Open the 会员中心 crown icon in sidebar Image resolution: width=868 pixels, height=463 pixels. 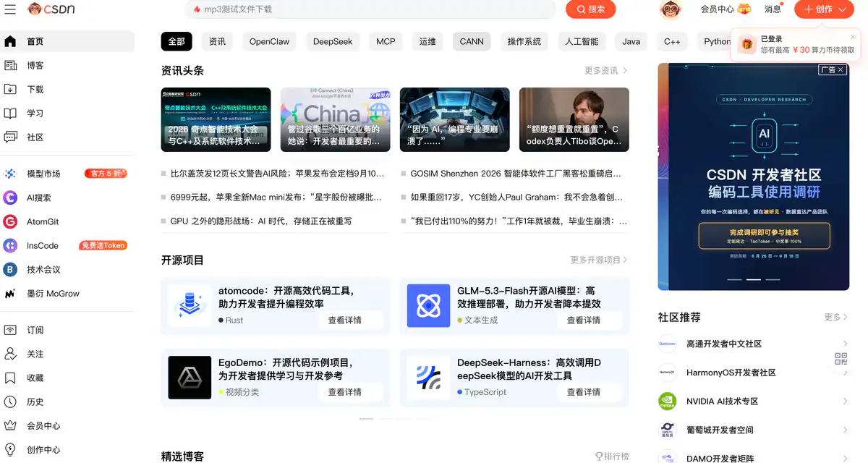10,425
